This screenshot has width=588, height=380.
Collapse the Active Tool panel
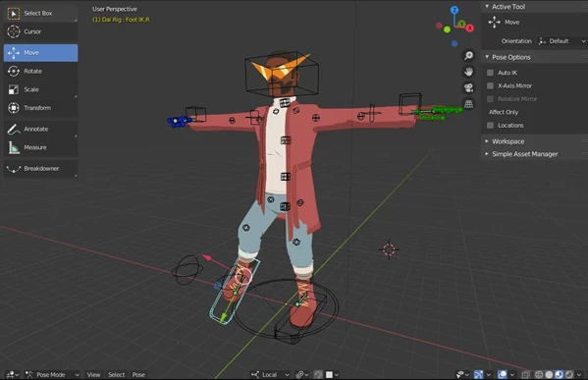click(x=487, y=6)
